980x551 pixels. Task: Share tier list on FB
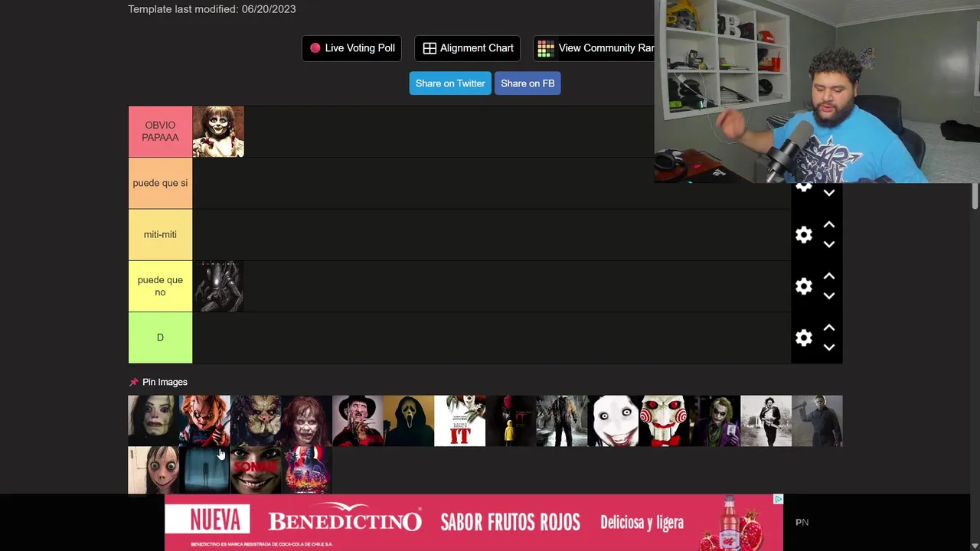528,83
